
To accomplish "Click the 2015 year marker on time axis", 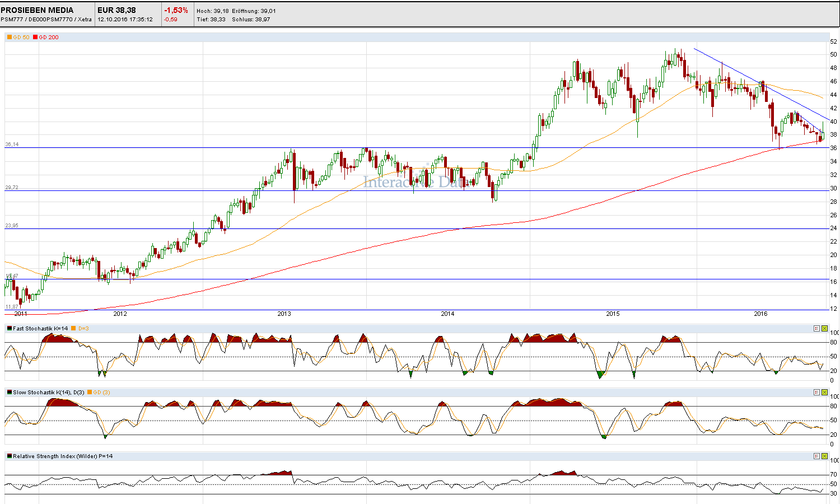I will click(x=613, y=314).
